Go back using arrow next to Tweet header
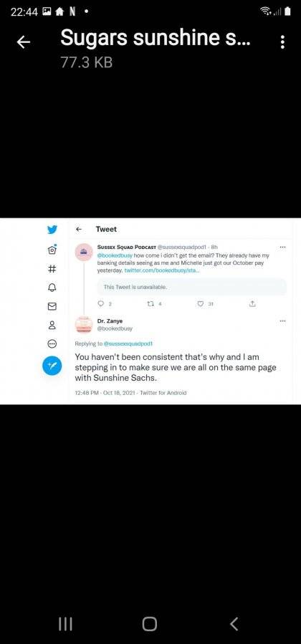 pos(79,229)
